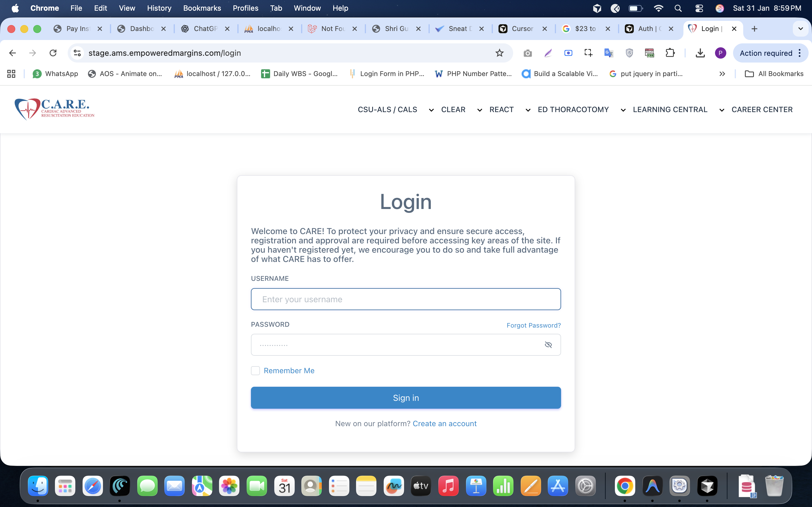Expand the ED THORACOTOMY menu chevron

pyautogui.click(x=623, y=110)
